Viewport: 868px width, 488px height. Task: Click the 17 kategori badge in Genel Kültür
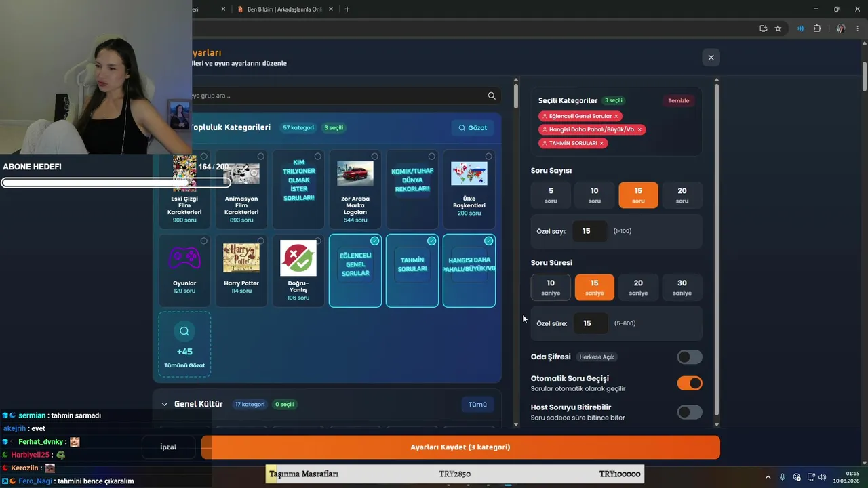[250, 405]
